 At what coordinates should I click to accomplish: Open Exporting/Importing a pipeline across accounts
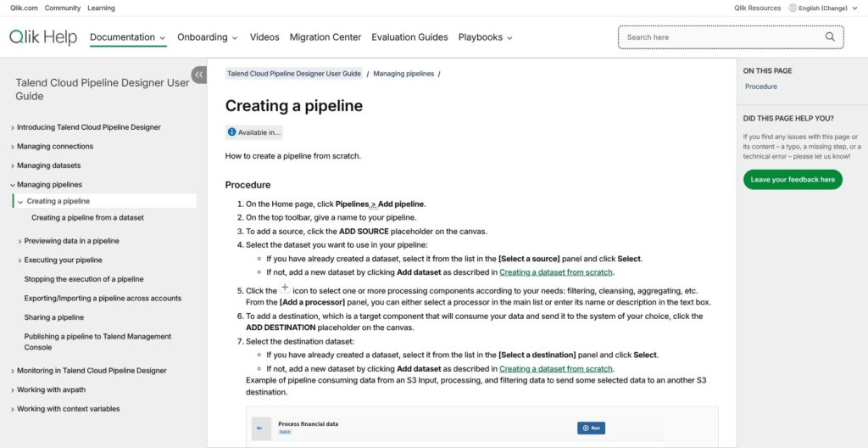pyautogui.click(x=103, y=299)
